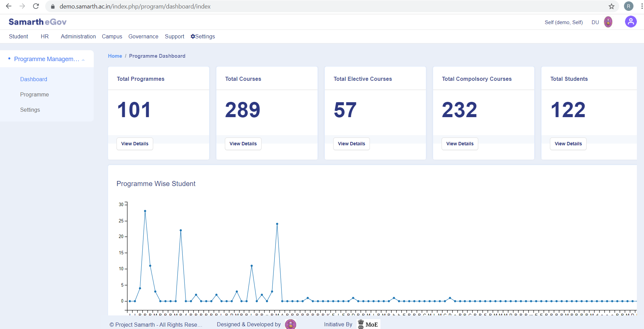Click the padlock site info icon
The width and height of the screenshot is (644, 329).
coord(53,6)
